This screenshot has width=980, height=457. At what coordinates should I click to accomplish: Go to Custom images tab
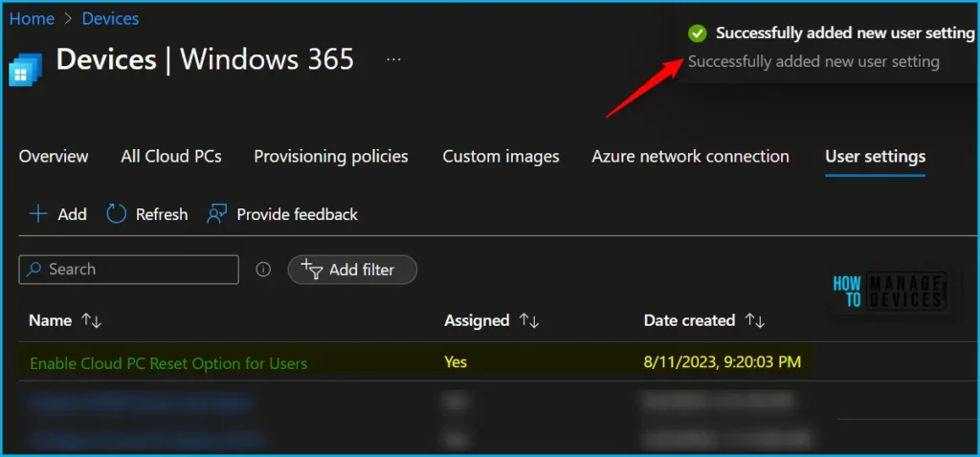point(501,156)
